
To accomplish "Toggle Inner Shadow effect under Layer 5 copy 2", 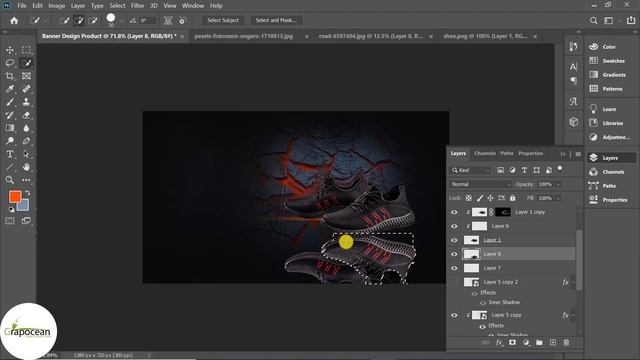I will coord(483,303).
